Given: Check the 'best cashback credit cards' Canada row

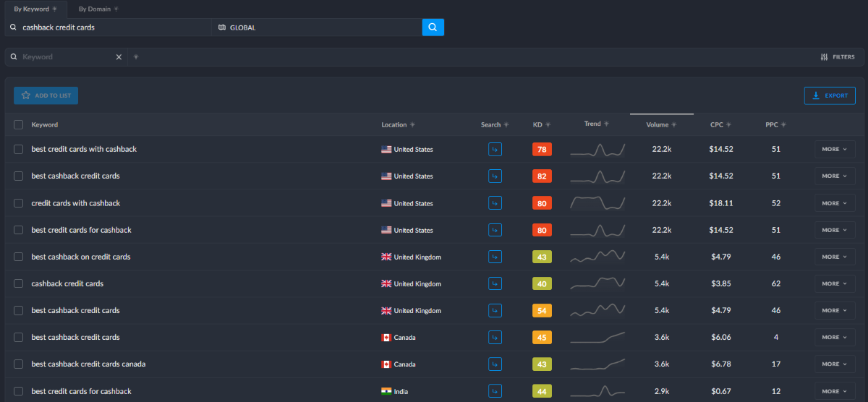Looking at the screenshot, I should point(18,338).
